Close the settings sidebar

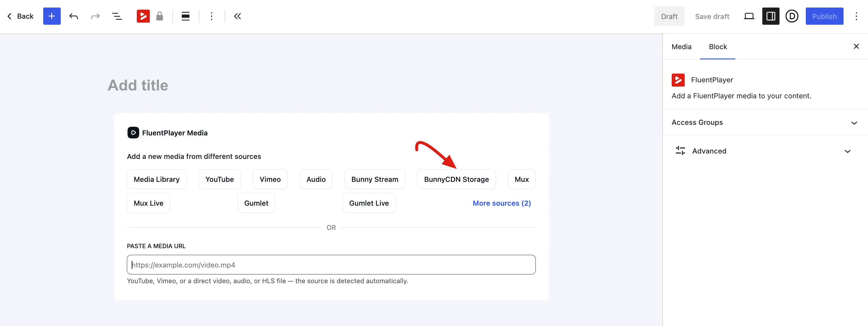pos(856,46)
